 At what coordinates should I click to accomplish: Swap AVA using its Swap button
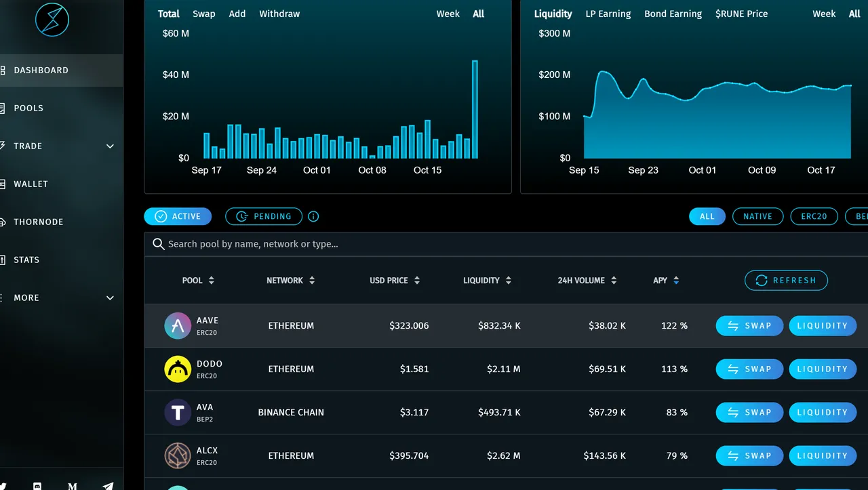pos(749,413)
